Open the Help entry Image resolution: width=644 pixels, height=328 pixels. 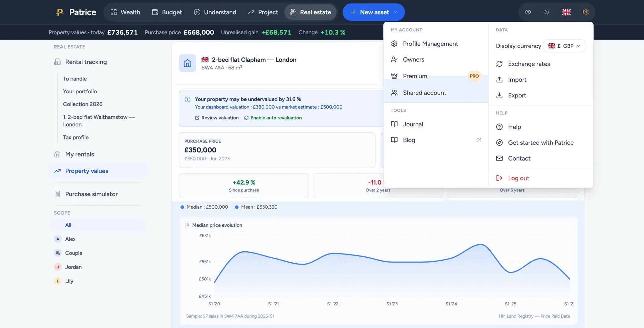[x=541, y=127]
